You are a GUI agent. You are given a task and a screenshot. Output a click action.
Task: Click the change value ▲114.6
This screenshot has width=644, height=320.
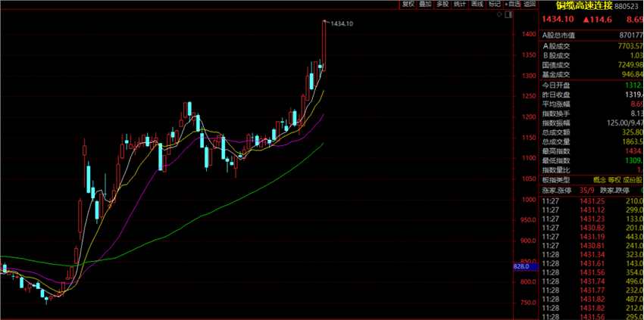[598, 19]
